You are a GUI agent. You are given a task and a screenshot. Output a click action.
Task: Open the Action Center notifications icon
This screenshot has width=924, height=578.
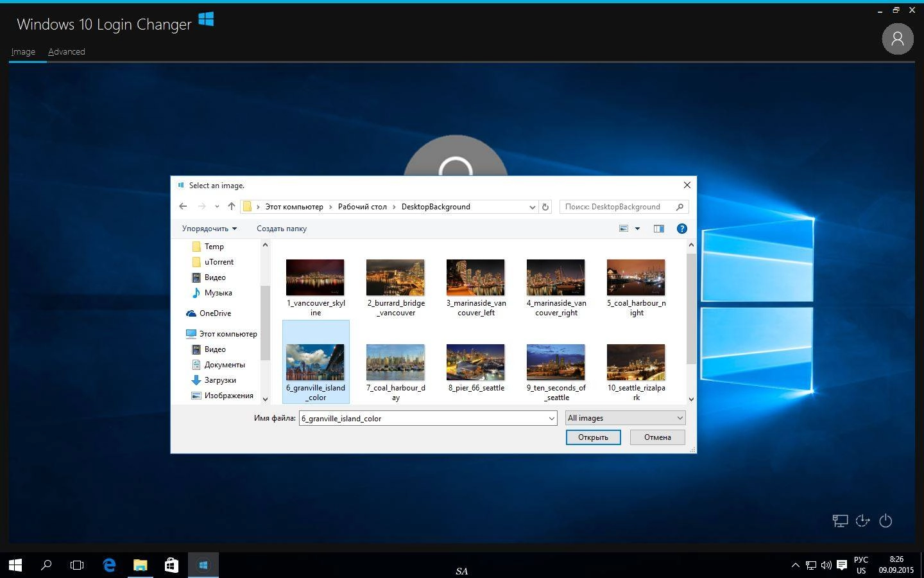[x=842, y=565]
